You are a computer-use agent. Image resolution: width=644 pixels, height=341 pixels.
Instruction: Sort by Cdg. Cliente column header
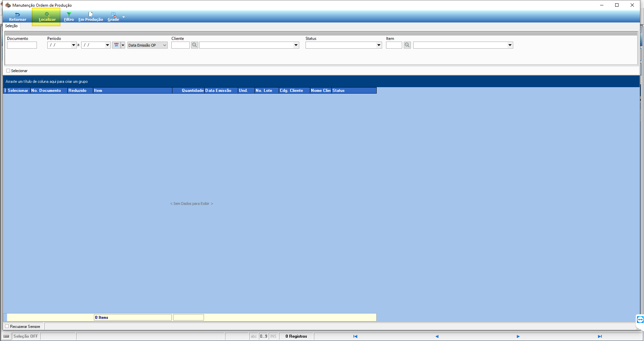[x=294, y=91]
